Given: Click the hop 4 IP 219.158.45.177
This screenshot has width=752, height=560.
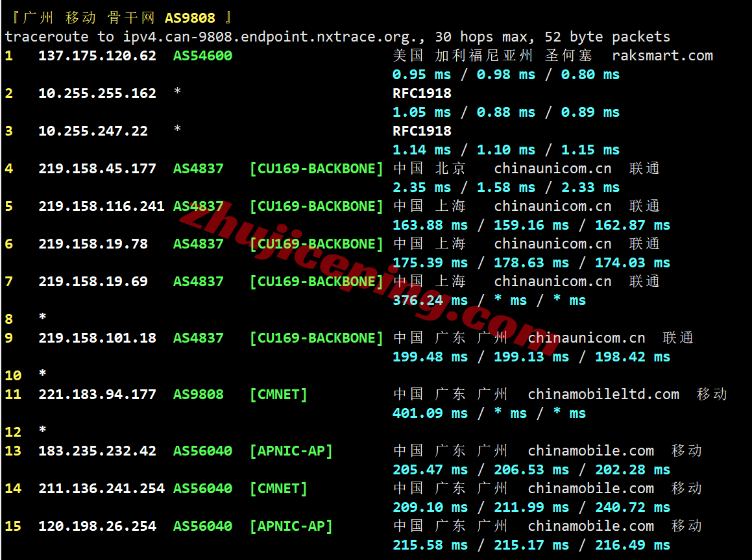Looking at the screenshot, I should [x=97, y=169].
